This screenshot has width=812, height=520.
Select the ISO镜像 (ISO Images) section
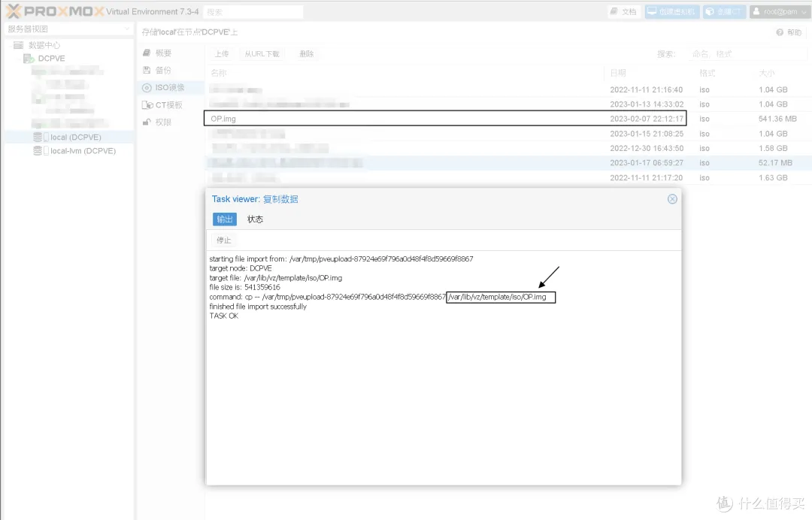point(168,87)
